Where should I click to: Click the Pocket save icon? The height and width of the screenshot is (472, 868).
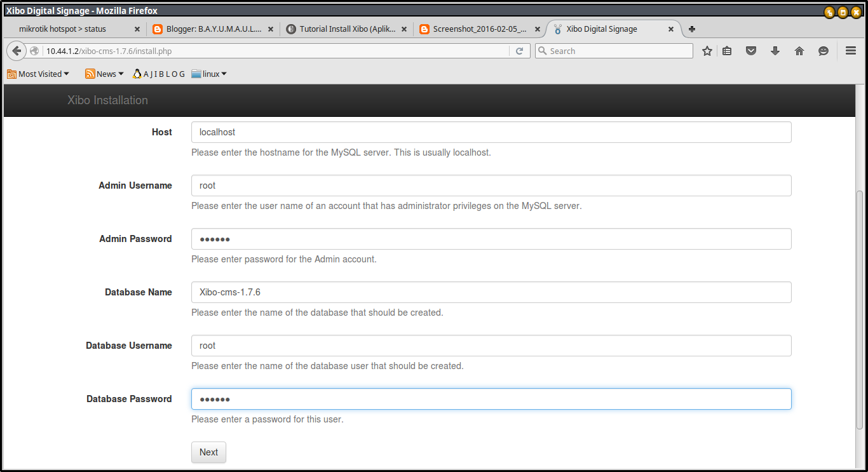pyautogui.click(x=751, y=51)
